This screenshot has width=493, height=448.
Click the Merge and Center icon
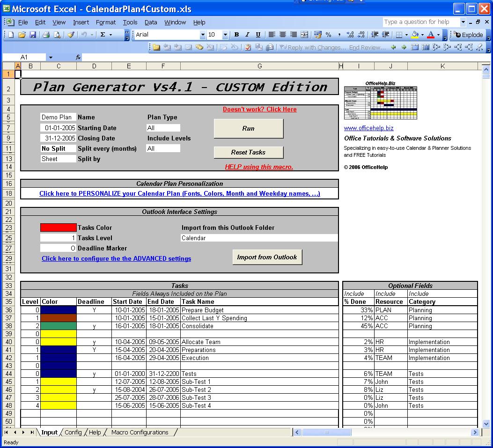(304, 35)
